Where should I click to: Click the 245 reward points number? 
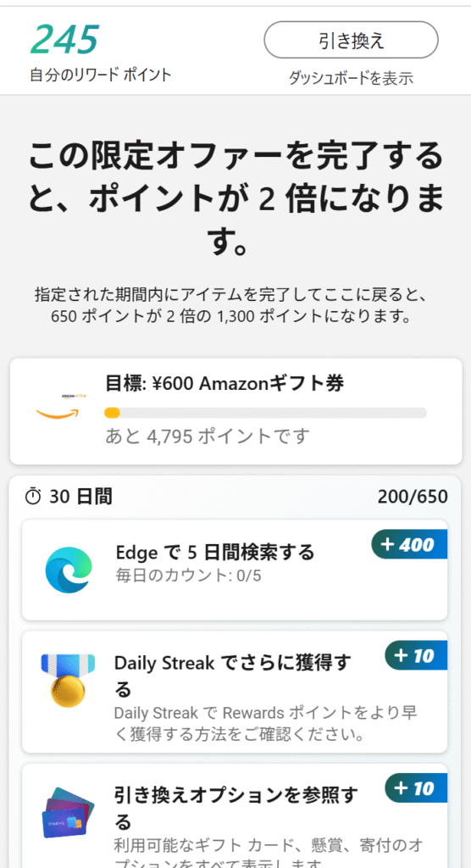tap(64, 40)
